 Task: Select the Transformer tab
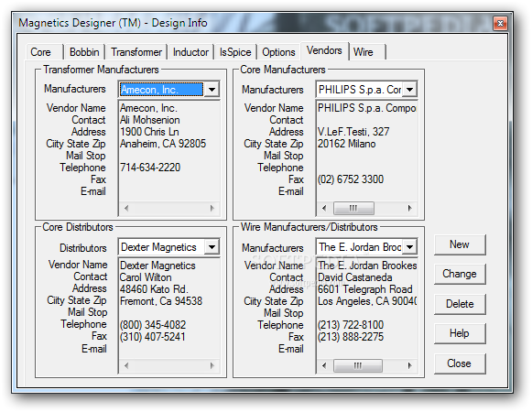tap(136, 52)
